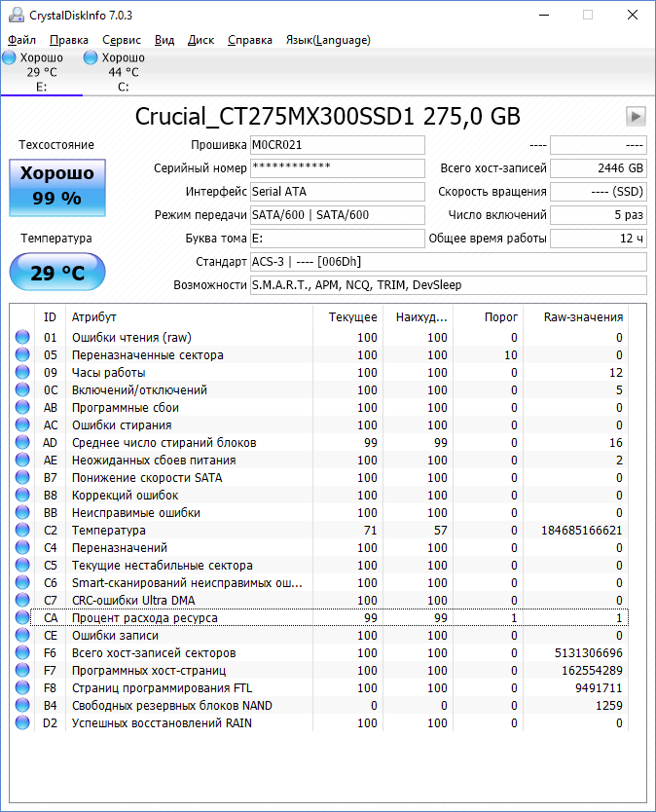This screenshot has width=656, height=812.
Task: Click the masked serial number field
Action: click(x=338, y=168)
